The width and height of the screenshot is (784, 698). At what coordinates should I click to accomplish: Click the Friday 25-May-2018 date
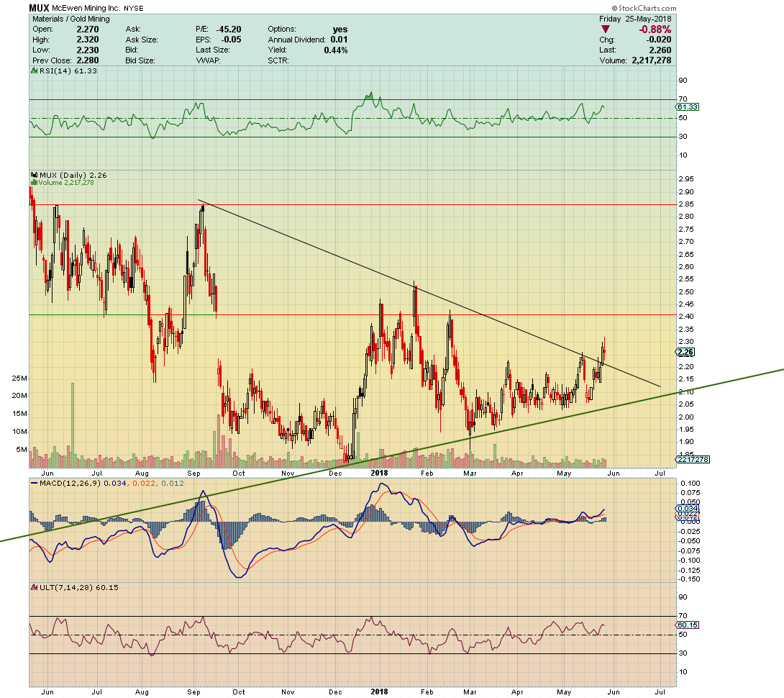click(x=635, y=19)
